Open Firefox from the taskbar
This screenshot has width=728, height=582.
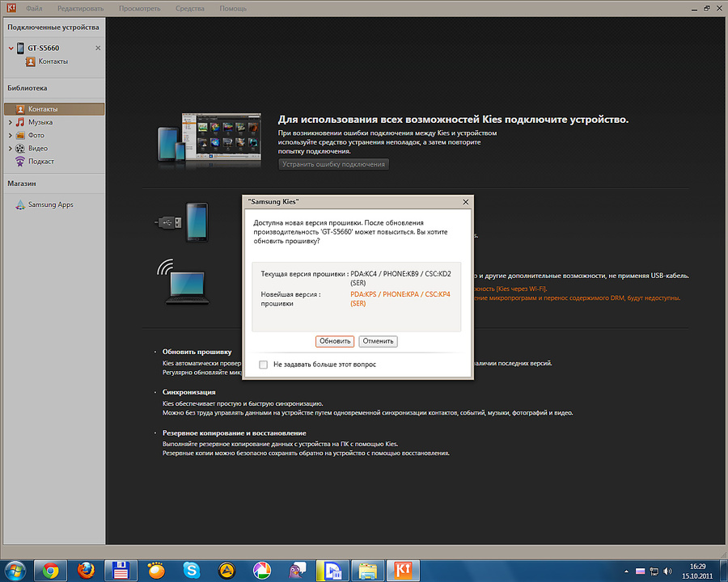point(86,571)
